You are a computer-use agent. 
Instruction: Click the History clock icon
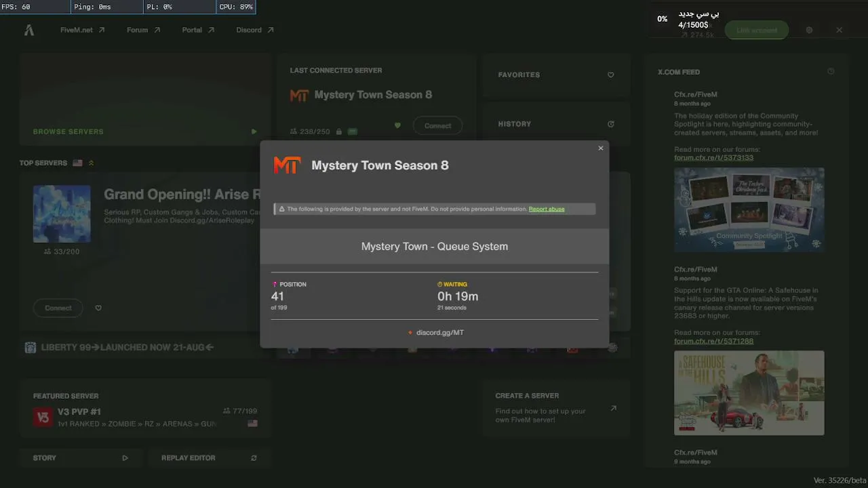point(610,124)
